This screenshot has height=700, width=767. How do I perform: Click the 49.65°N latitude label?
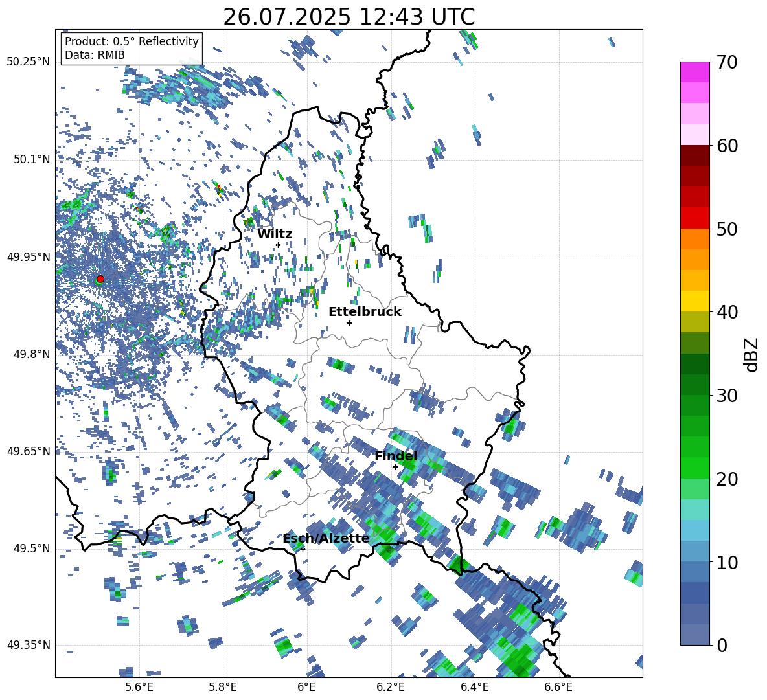click(x=29, y=451)
